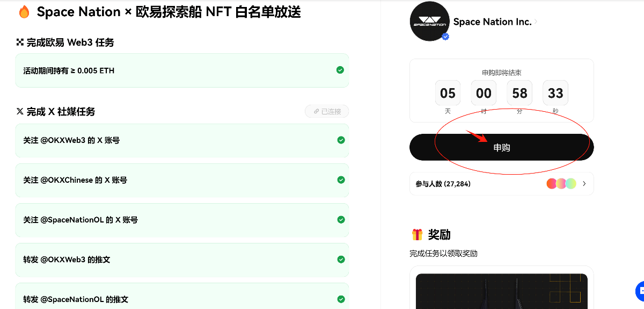Click the 申购即将结束 countdown label
Viewport: 644px width, 309px height.
point(502,73)
